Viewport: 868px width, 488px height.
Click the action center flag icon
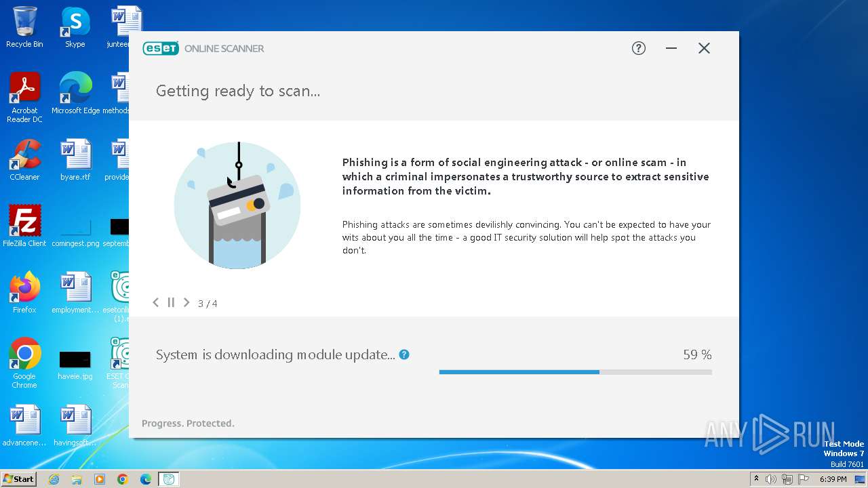804,479
